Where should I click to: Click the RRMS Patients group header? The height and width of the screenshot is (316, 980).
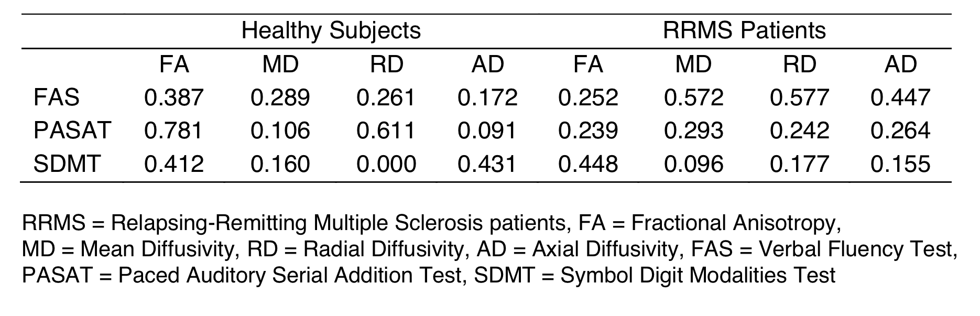pyautogui.click(x=744, y=31)
